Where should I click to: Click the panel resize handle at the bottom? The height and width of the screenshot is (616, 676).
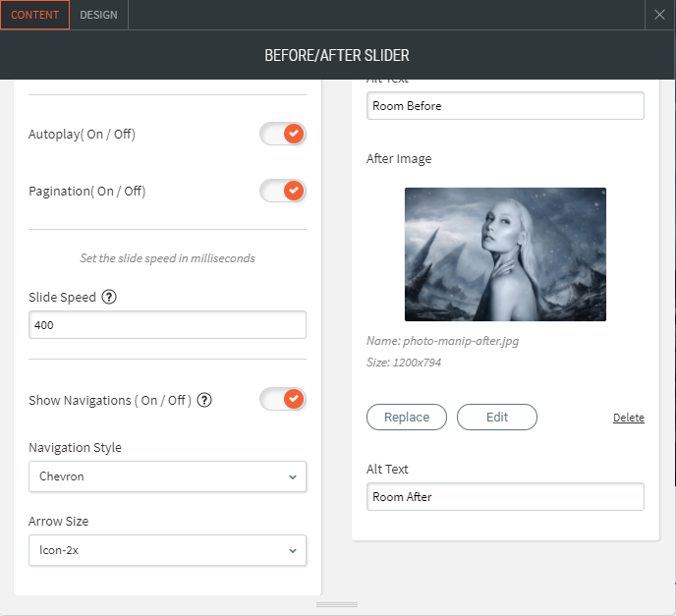[x=337, y=604]
